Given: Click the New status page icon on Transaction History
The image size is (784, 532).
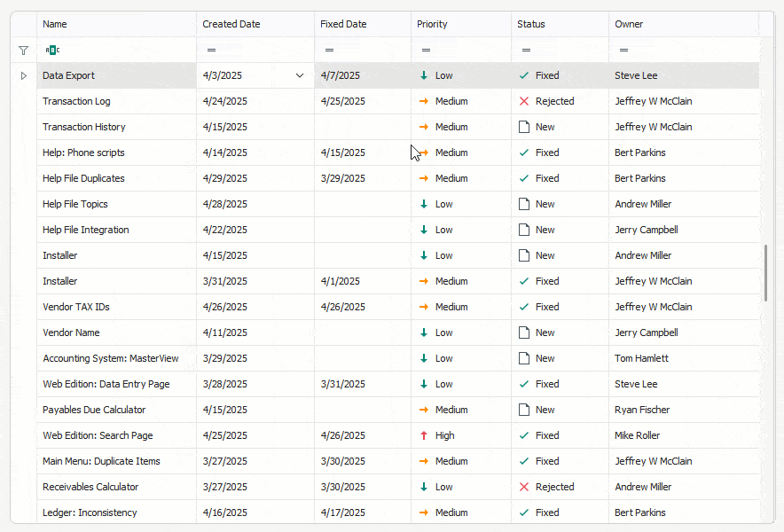Looking at the screenshot, I should click(522, 127).
